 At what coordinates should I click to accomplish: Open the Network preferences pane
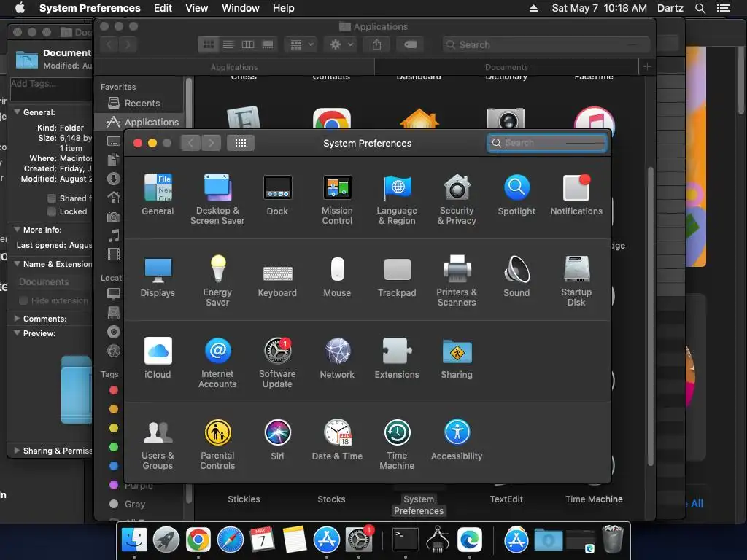[x=337, y=358]
